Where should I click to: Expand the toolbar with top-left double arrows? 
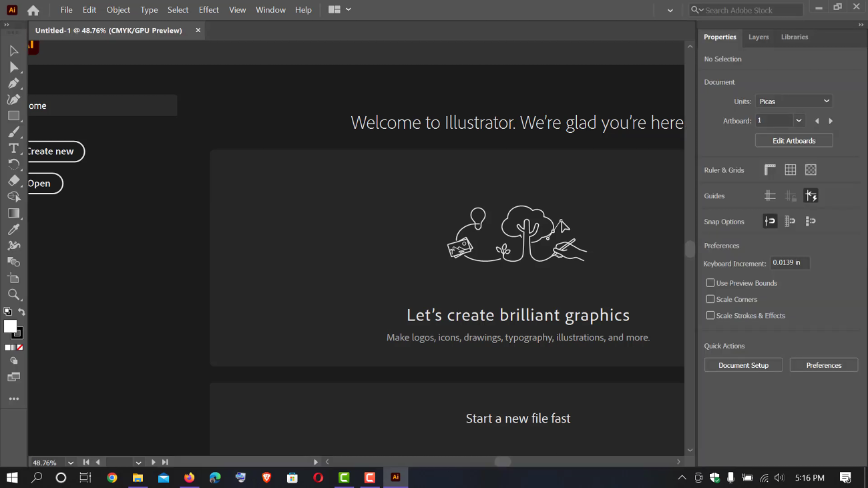(7, 25)
